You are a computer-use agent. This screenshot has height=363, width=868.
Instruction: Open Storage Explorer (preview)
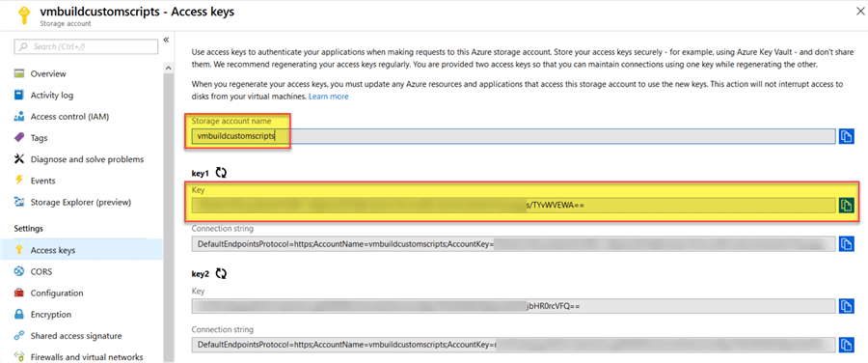pos(81,202)
